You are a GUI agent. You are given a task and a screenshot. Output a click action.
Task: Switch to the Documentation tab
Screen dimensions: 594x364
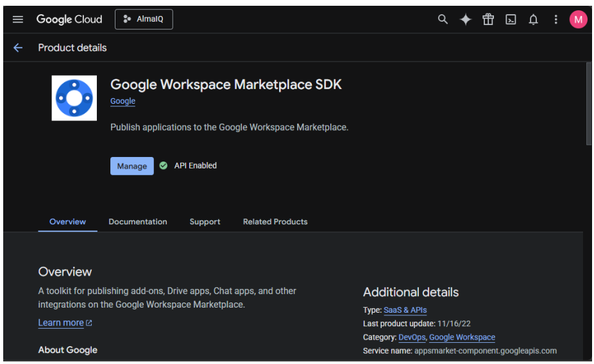[x=138, y=222]
